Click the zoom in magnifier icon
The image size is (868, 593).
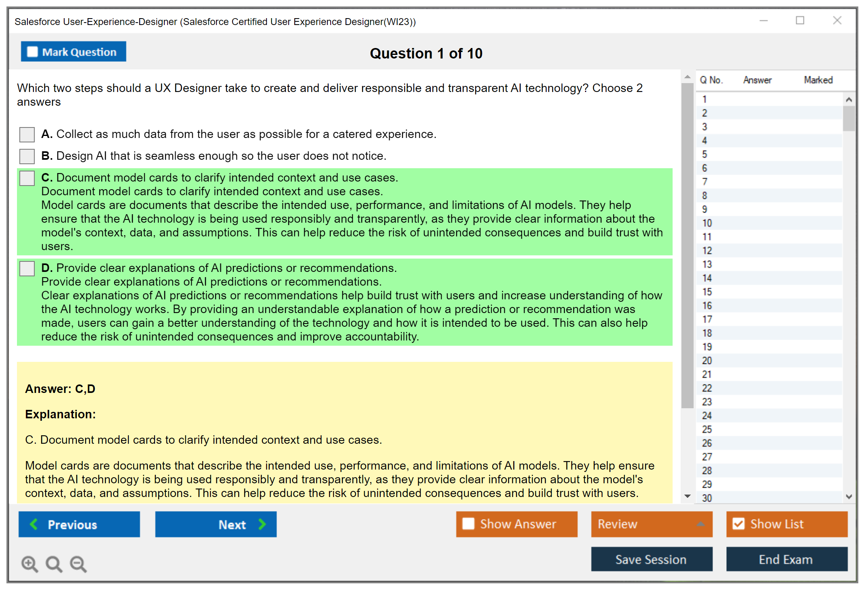29,564
